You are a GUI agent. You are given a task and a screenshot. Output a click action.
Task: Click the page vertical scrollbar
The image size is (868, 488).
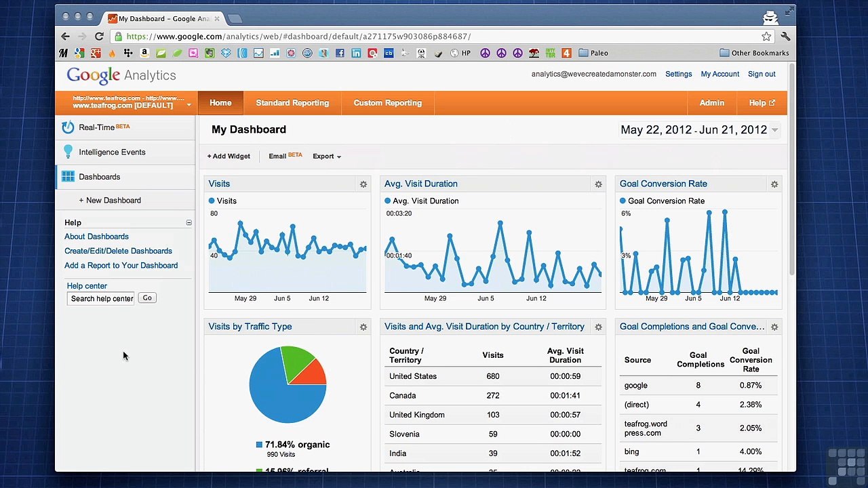(x=791, y=171)
